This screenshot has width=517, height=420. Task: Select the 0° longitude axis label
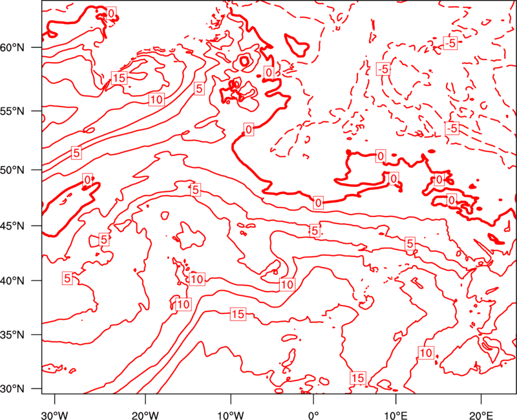313,415
